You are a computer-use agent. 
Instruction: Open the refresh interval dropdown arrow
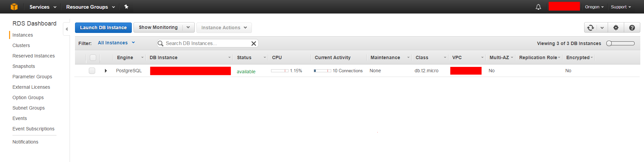pos(602,28)
